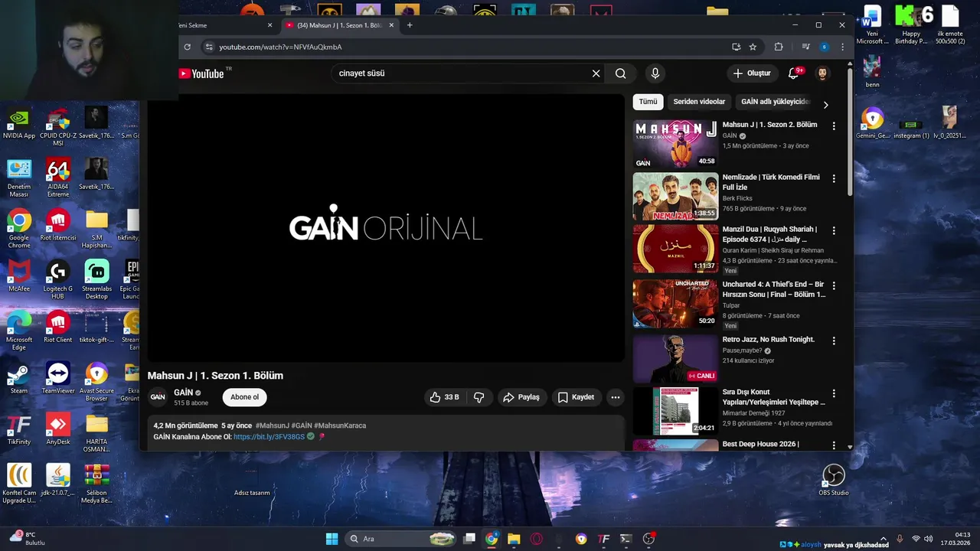This screenshot has width=980, height=551.
Task: Click the video player area
Action: pos(386,228)
